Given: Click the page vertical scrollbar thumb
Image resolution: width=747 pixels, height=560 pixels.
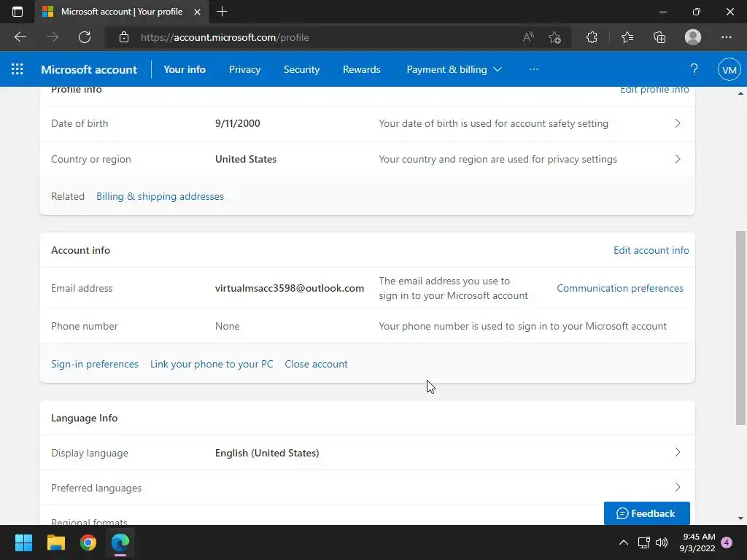Looking at the screenshot, I should point(740,327).
